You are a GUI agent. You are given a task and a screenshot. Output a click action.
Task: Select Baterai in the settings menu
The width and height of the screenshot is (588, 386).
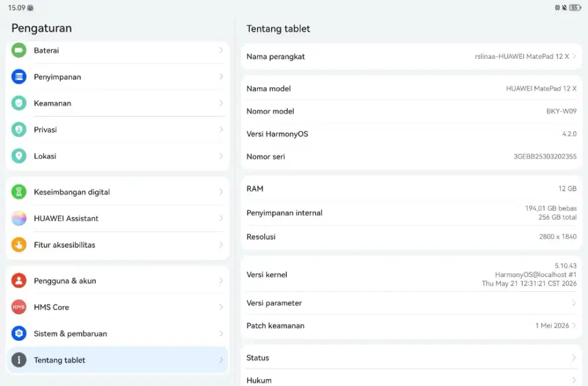(117, 50)
